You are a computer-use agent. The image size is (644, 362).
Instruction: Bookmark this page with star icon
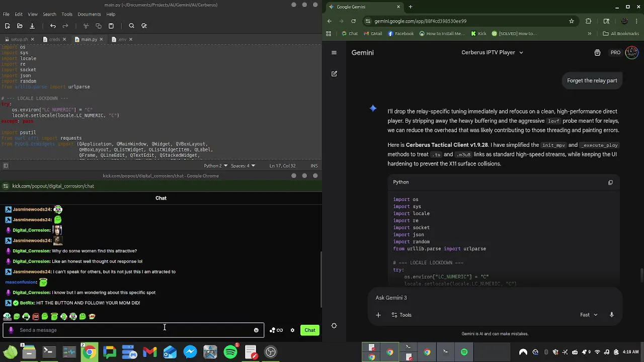pos(572,21)
